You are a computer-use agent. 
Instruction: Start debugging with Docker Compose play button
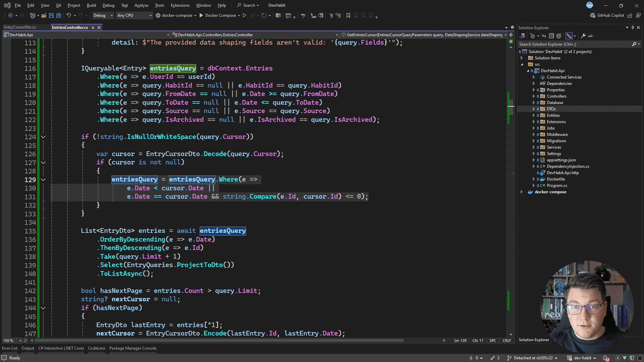[x=201, y=15]
